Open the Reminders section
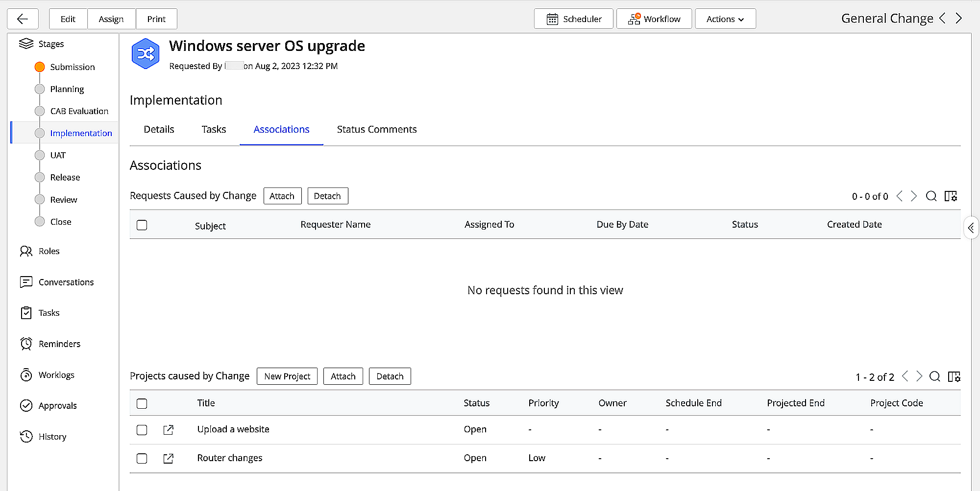The height and width of the screenshot is (491, 980). point(59,344)
